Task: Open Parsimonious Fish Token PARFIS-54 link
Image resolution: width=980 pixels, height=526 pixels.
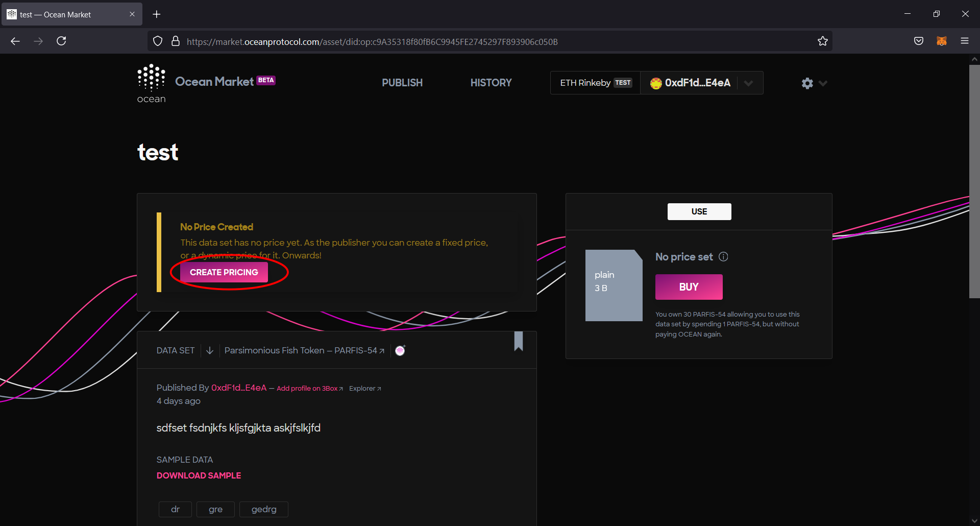Action: [x=304, y=350]
